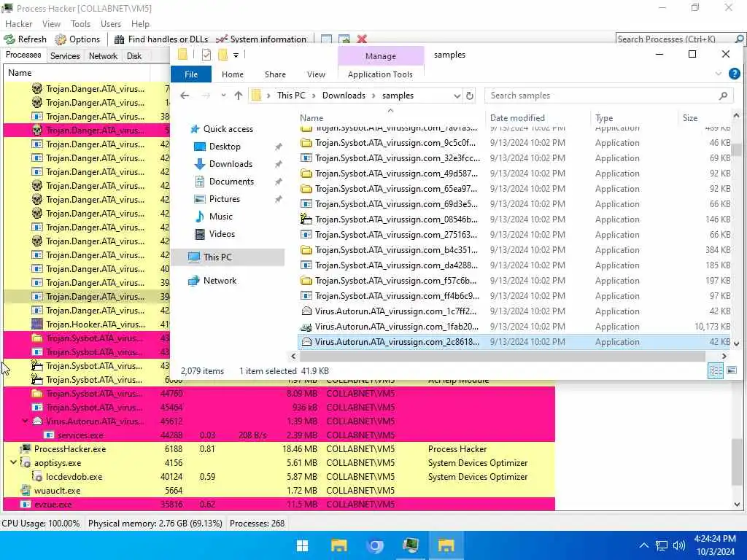The width and height of the screenshot is (747, 560).
Task: Switch to the Disk tab
Action: 134,55
